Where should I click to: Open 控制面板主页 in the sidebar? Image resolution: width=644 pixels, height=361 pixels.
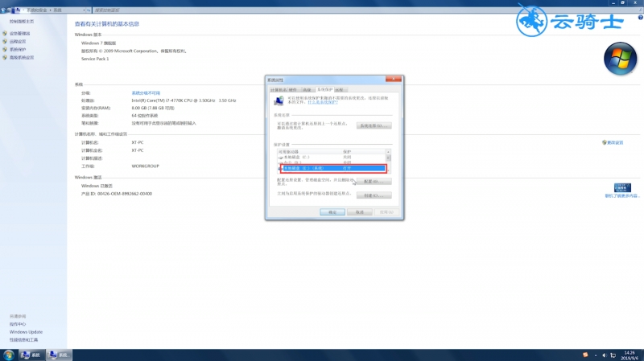[22, 22]
